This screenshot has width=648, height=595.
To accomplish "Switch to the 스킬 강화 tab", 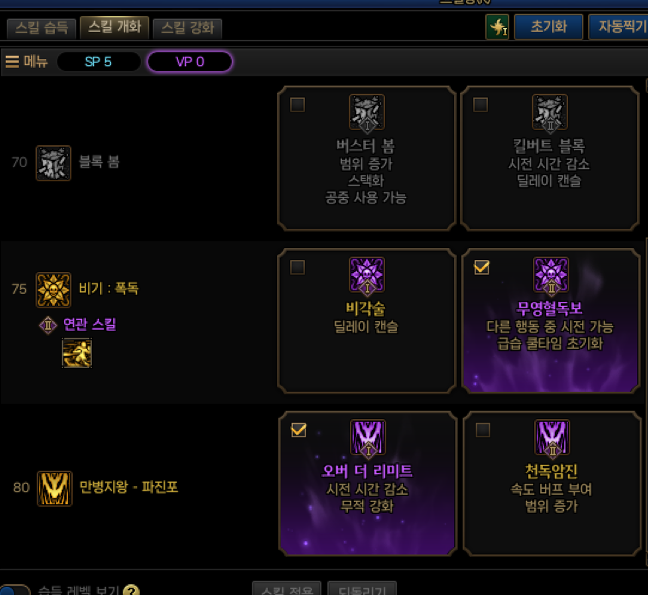I will click(187, 28).
